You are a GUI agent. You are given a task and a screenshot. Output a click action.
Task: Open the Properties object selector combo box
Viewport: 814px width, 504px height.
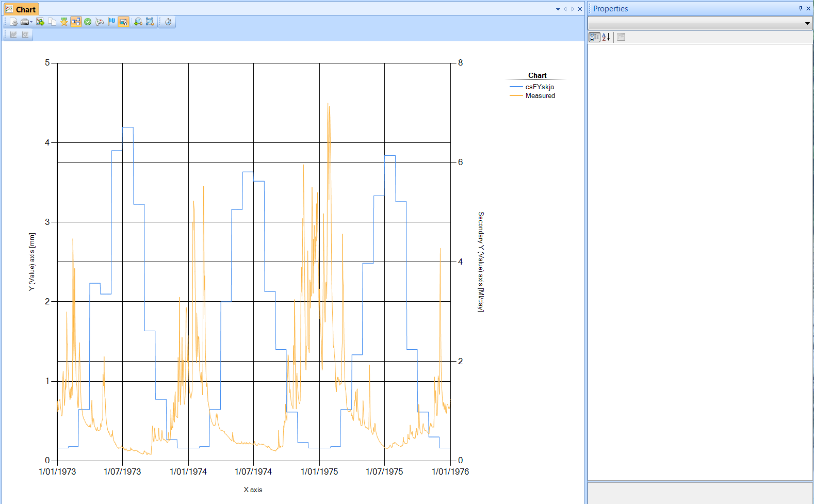click(x=700, y=23)
